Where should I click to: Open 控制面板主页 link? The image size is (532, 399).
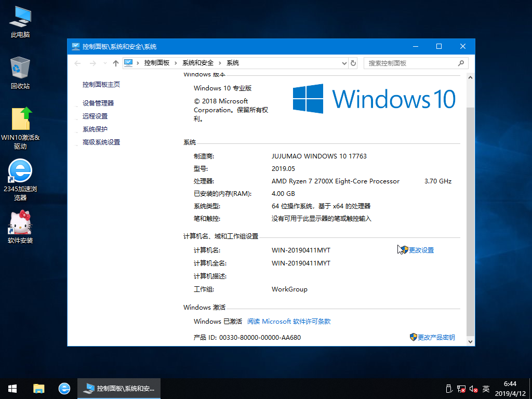point(101,85)
